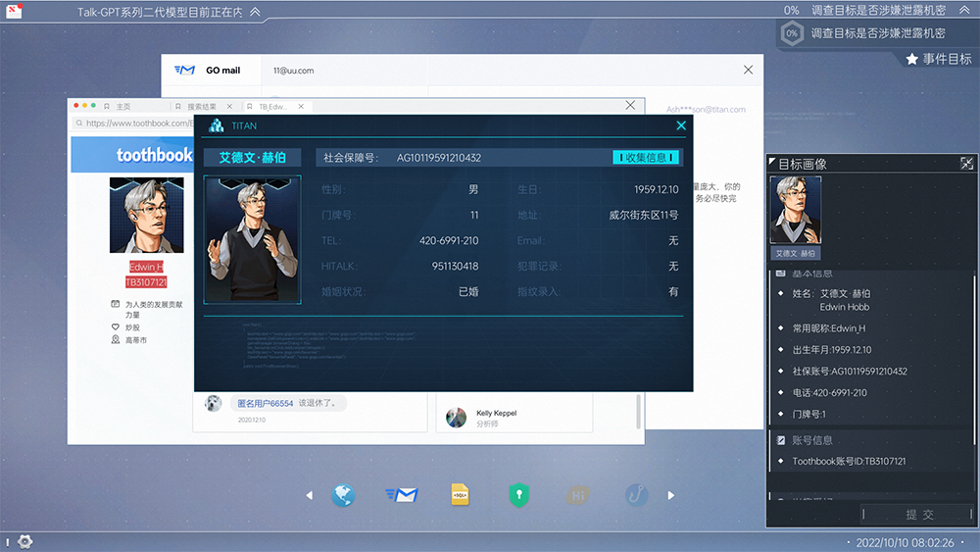The image size is (980, 552).
Task: Switch to the 主页 browser tab
Action: pyautogui.click(x=123, y=106)
